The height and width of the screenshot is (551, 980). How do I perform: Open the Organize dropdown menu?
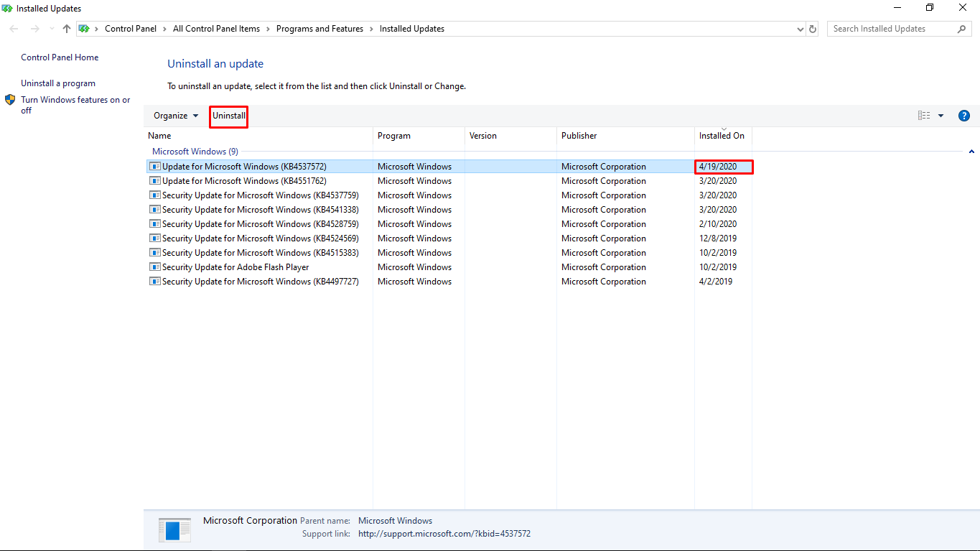[176, 116]
